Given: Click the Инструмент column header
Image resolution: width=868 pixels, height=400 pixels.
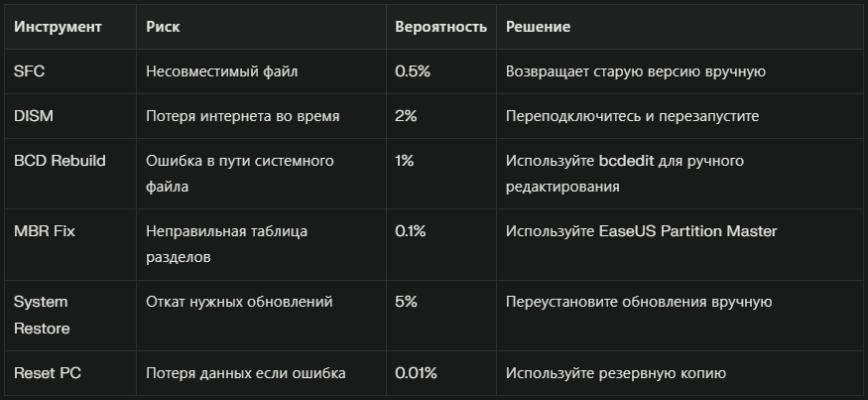Looking at the screenshot, I should coord(58,27).
